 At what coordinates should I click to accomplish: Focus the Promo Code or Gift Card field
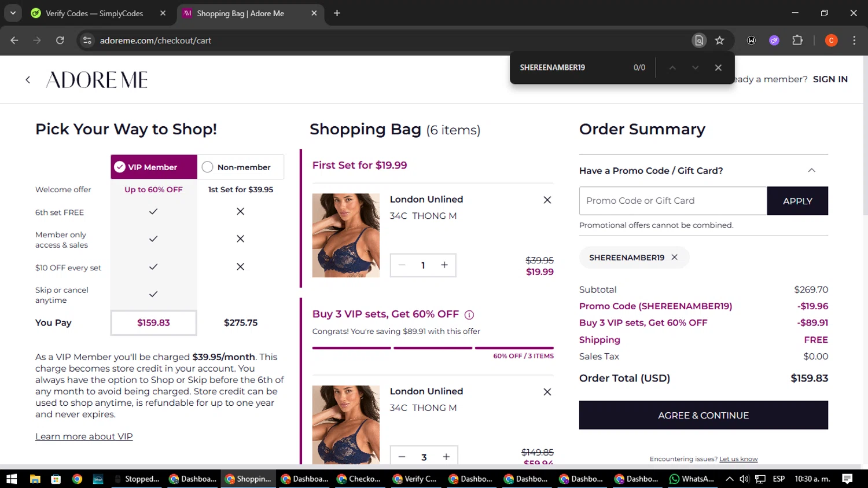pos(673,201)
